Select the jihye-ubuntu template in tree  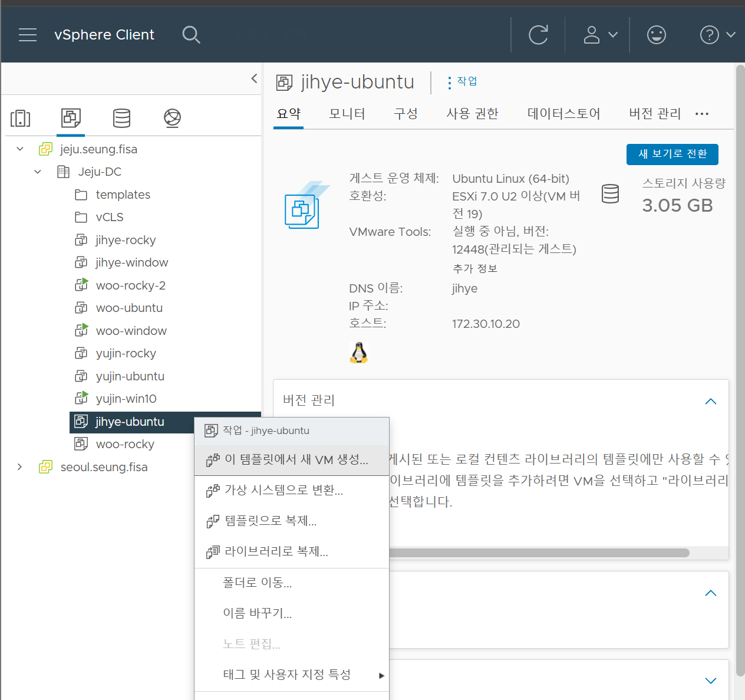[130, 422]
